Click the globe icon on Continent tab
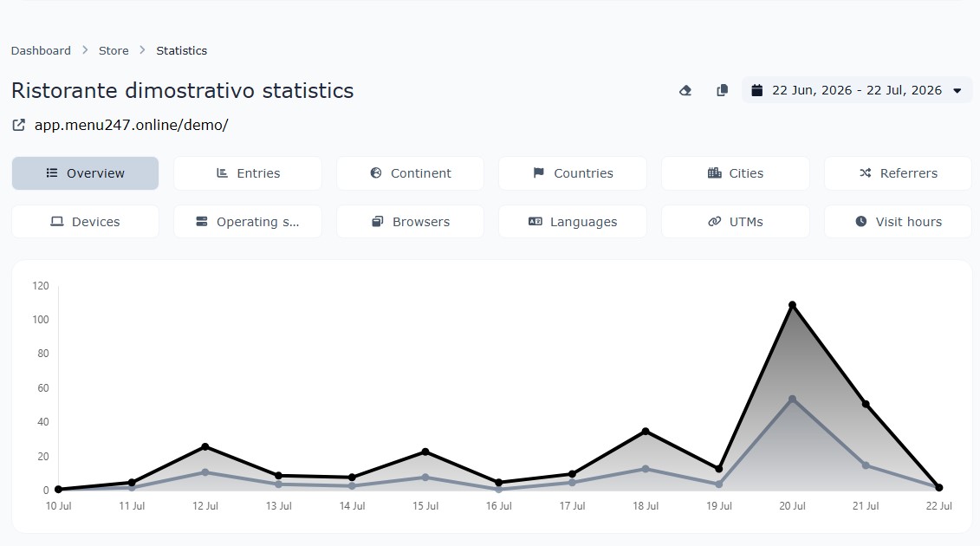 click(x=376, y=172)
